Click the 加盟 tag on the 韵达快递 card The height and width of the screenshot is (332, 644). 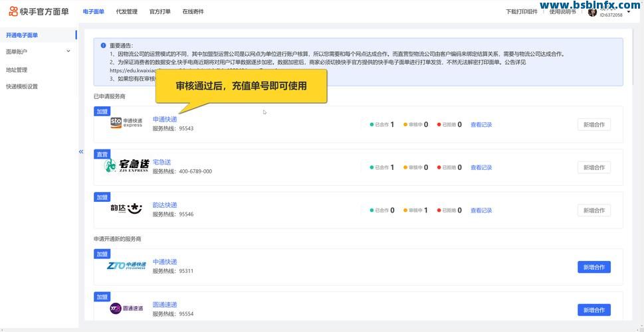tap(102, 197)
